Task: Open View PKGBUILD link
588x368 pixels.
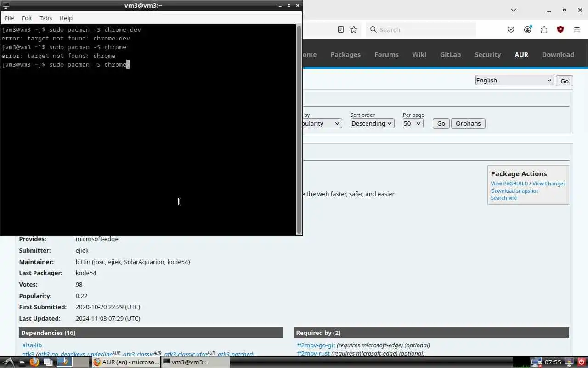Action: pyautogui.click(x=509, y=184)
